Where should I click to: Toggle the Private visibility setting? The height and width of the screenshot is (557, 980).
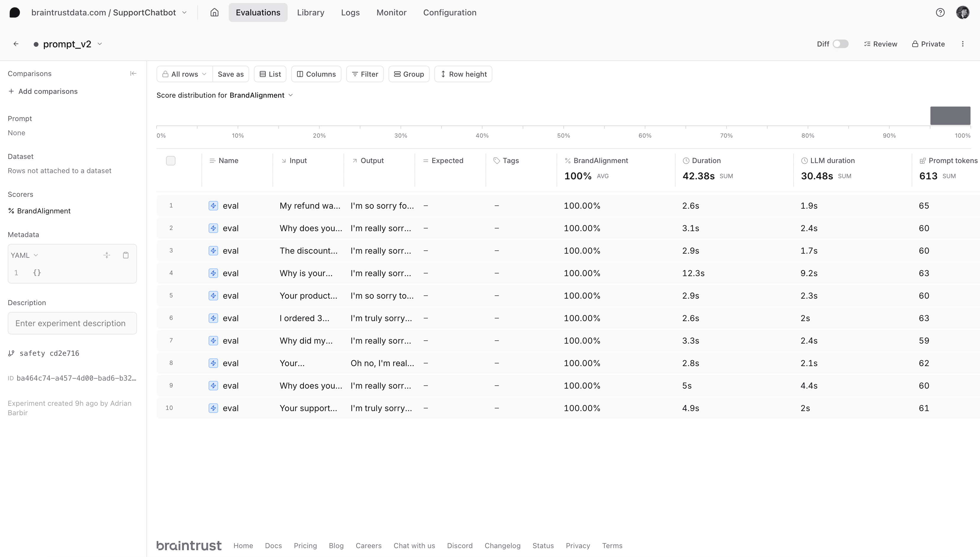coord(928,44)
